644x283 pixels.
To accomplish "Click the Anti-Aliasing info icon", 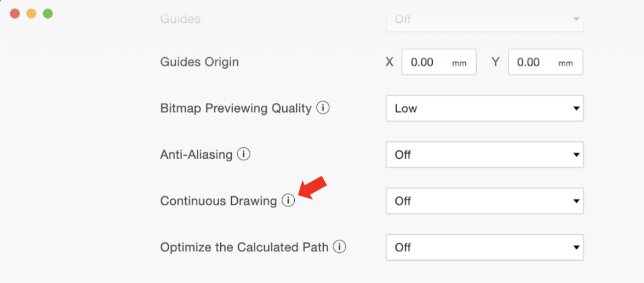I will coord(244,154).
